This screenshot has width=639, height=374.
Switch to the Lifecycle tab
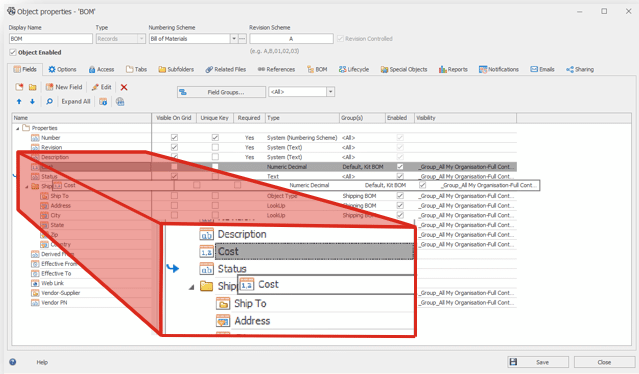(x=354, y=69)
